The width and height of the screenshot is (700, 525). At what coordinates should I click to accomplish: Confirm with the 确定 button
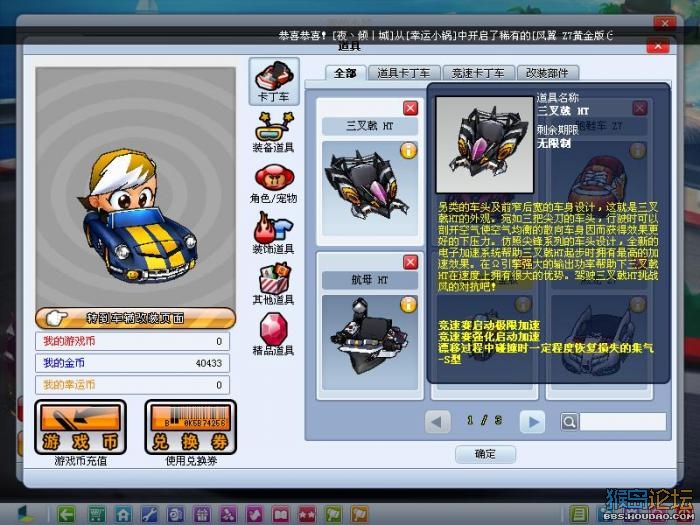click(x=485, y=454)
